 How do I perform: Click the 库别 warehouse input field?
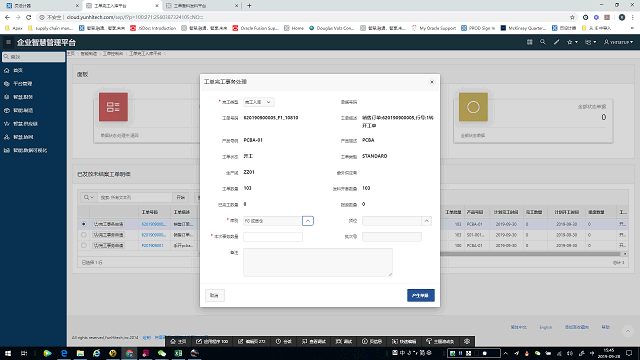(x=272, y=221)
